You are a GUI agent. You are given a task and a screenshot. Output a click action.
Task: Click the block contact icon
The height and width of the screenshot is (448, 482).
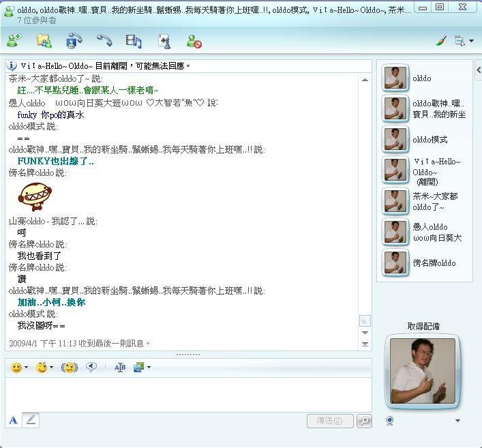(x=194, y=41)
